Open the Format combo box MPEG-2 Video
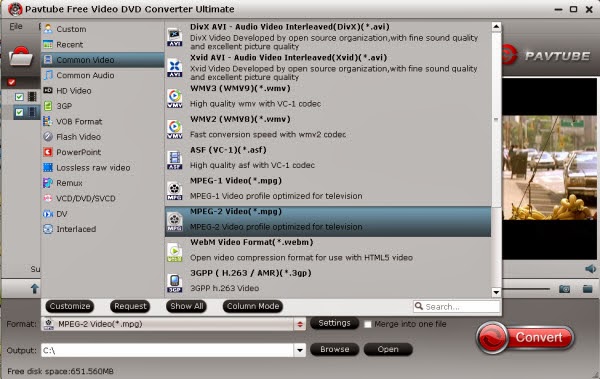Image resolution: width=600 pixels, height=379 pixels. tap(173, 324)
